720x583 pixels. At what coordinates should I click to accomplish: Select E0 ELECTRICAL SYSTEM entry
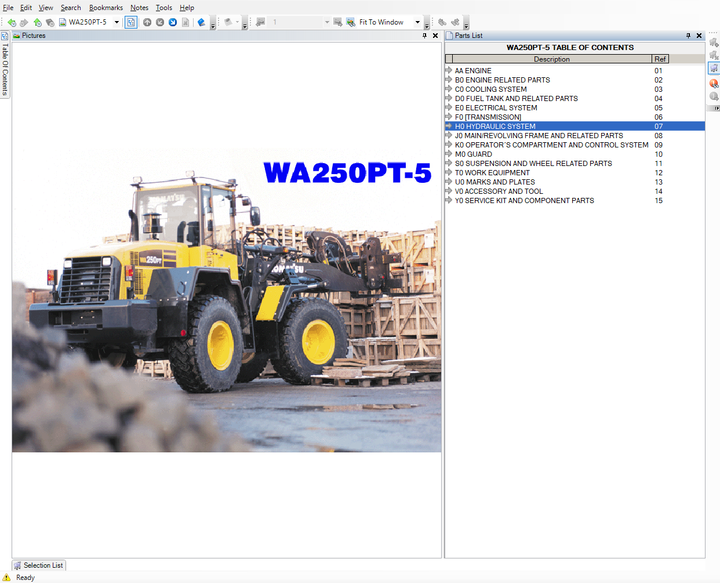pos(496,107)
